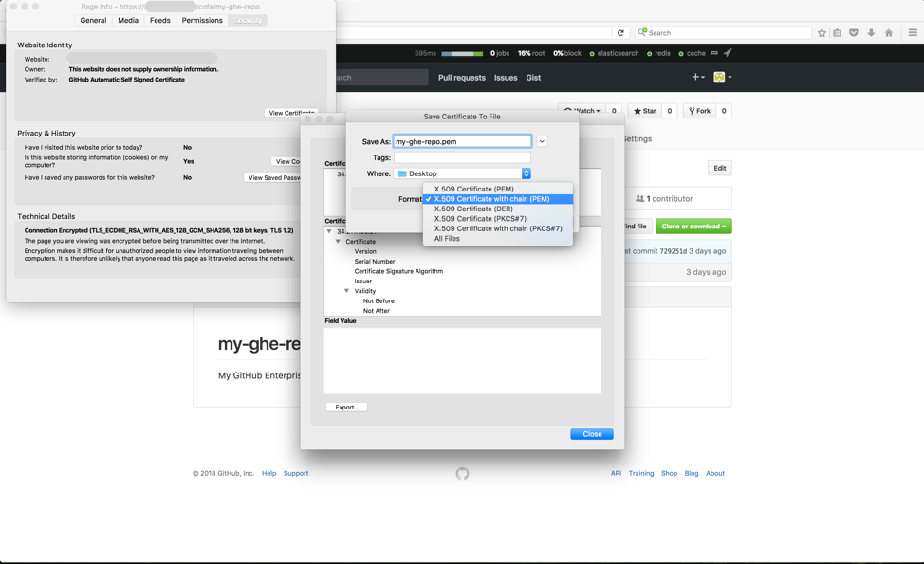The image size is (924, 564).
Task: Select the Version certificate field
Action: [365, 251]
